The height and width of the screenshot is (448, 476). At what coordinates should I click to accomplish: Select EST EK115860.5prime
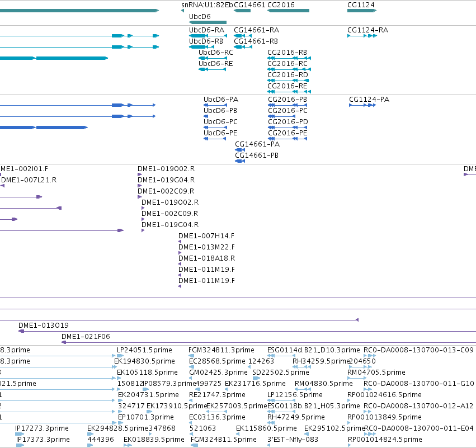click(x=238, y=435)
